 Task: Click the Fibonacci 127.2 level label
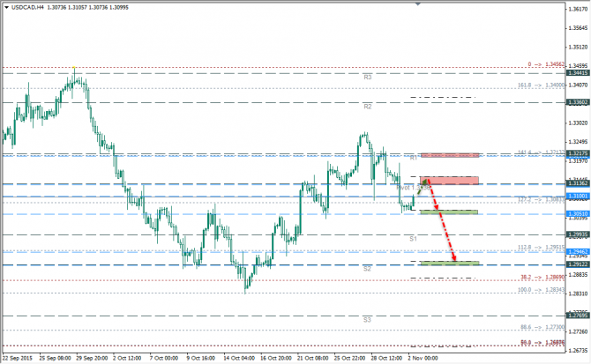point(542,200)
